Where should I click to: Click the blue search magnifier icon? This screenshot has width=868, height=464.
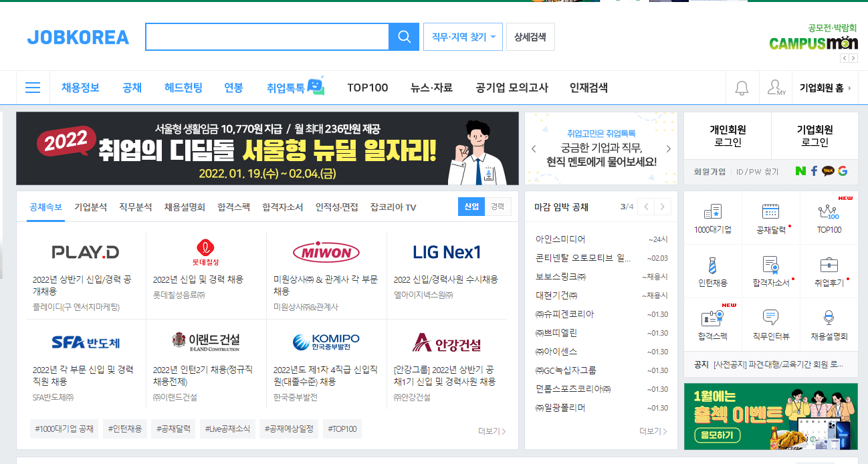(403, 36)
